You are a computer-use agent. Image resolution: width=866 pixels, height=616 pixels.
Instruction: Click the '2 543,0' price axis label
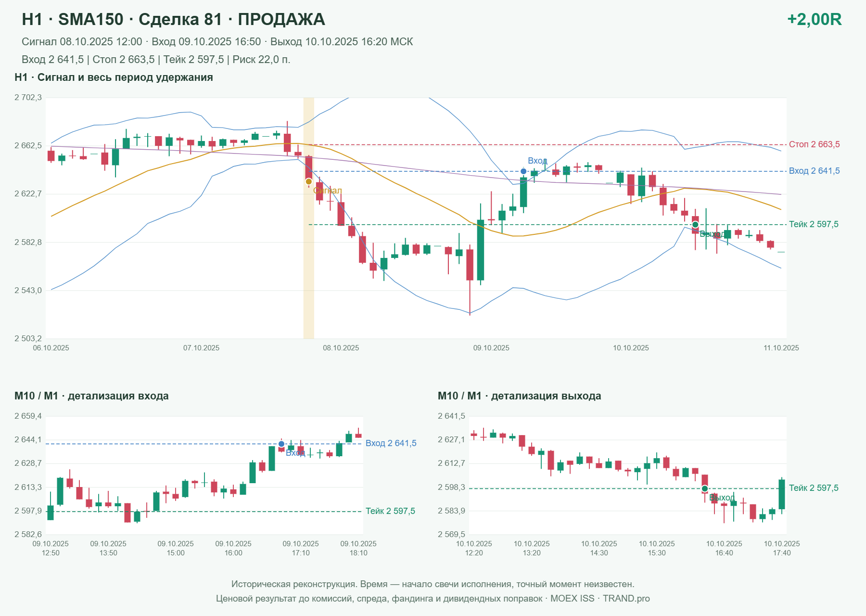click(28, 290)
